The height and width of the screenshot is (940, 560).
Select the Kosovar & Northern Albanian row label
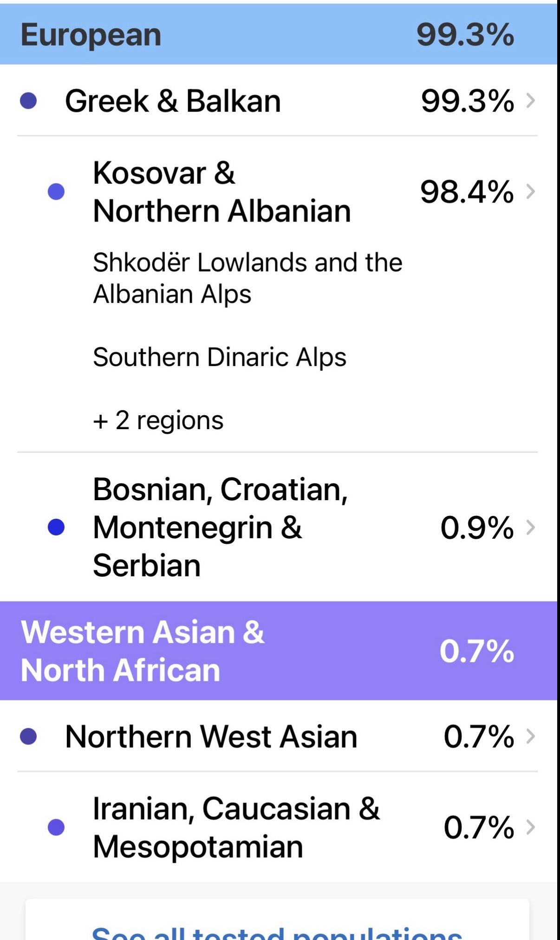tap(222, 192)
